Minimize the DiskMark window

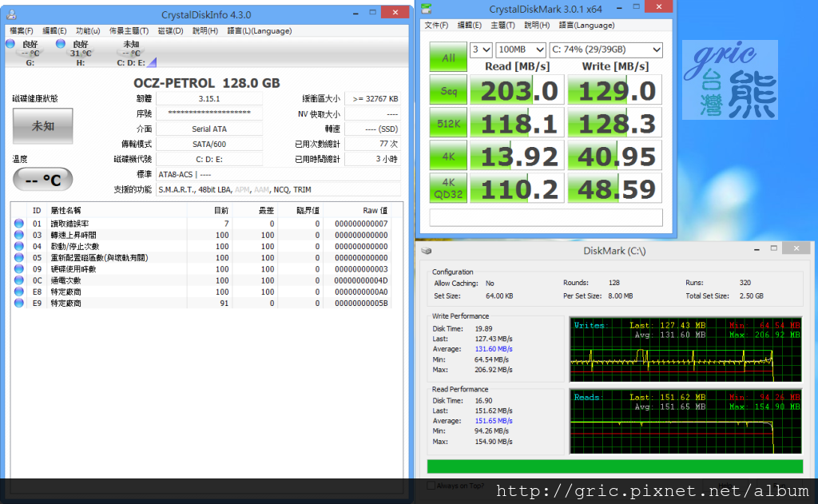point(756,250)
